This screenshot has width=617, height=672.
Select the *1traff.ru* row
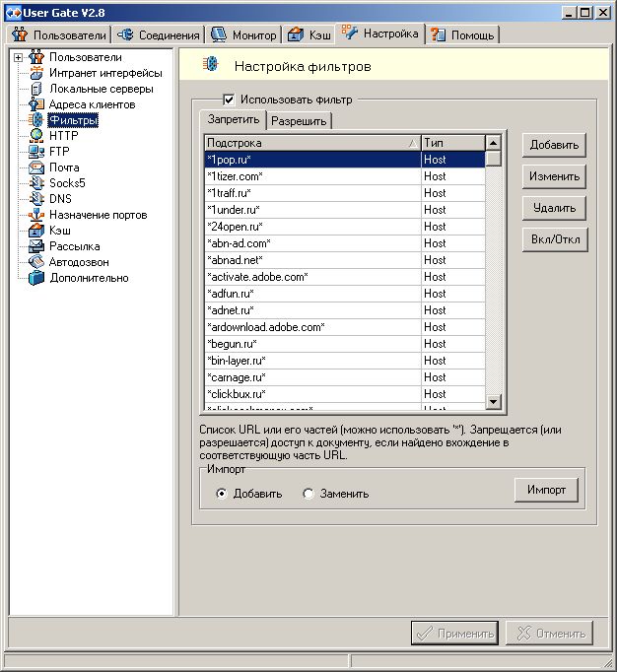345,193
